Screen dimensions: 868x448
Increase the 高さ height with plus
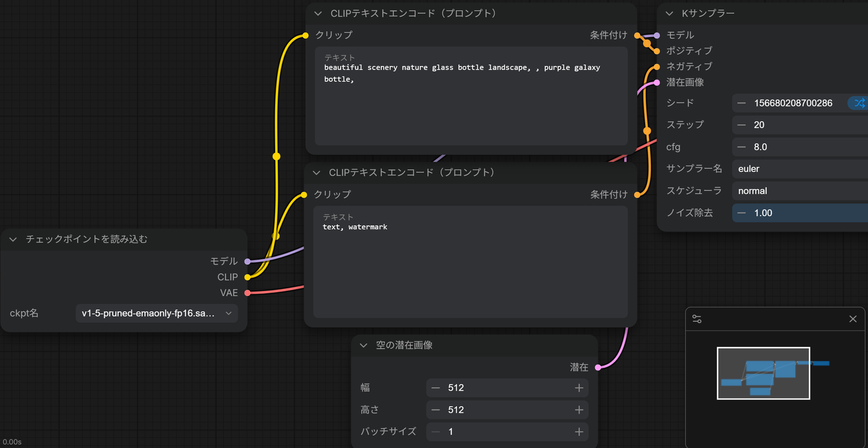coord(579,410)
